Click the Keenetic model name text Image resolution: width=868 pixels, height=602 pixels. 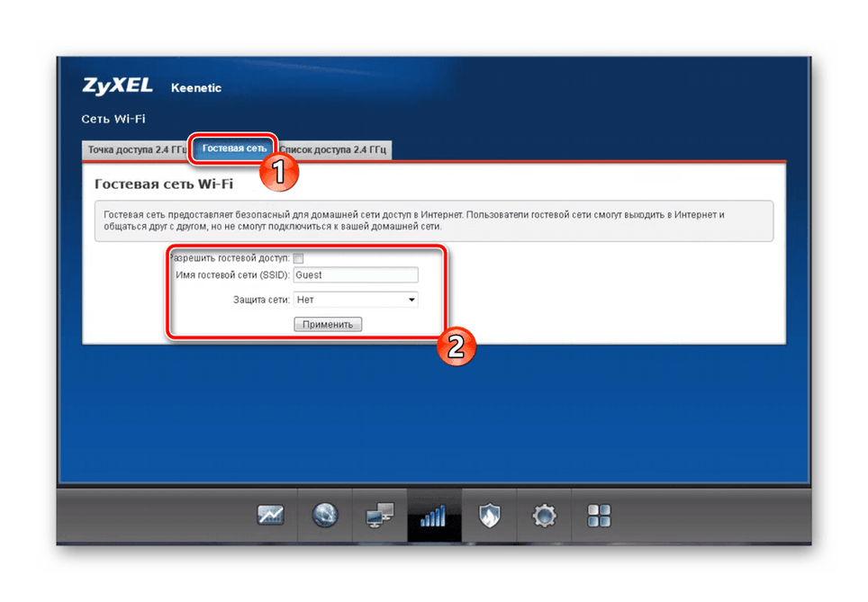[196, 88]
